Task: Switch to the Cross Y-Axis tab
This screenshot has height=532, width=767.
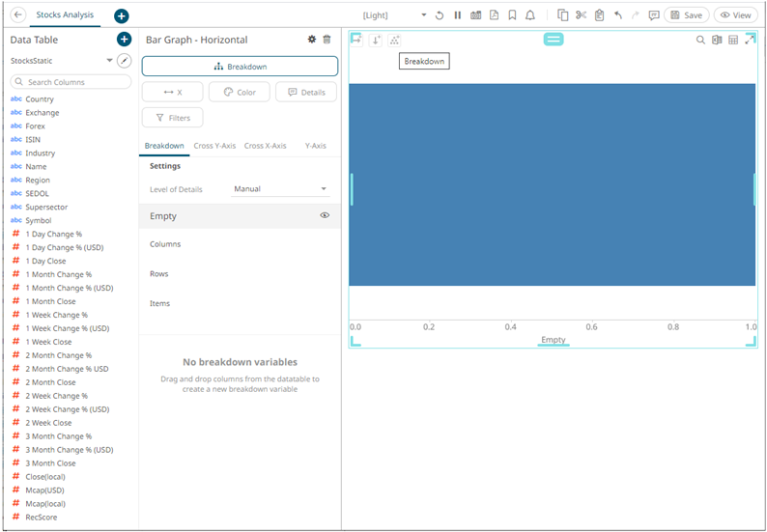Action: pos(214,146)
